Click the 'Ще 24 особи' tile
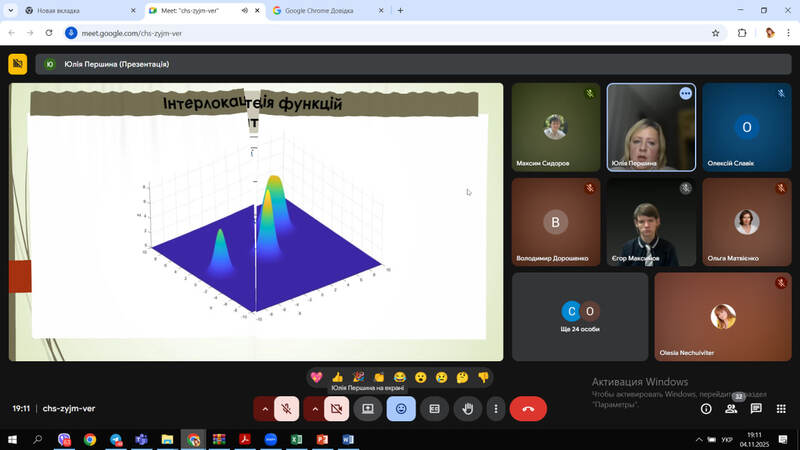The width and height of the screenshot is (800, 450). [x=579, y=316]
